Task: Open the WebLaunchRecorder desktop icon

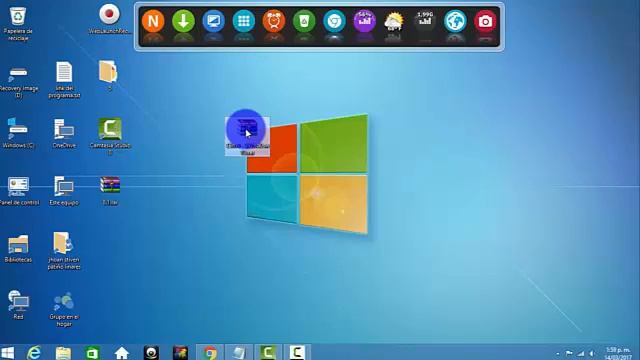Action: click(x=109, y=19)
